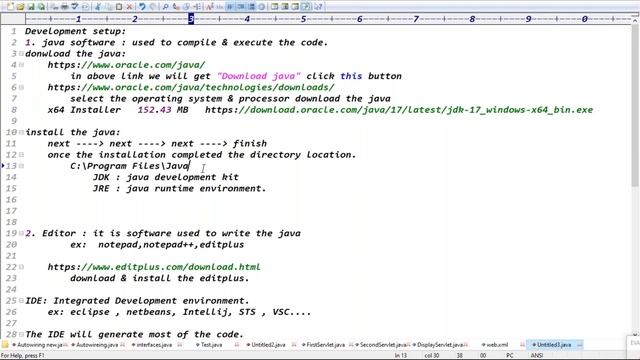Image resolution: width=640 pixels, height=360 pixels.
Task: Delete selection using the red X icon
Action: (129, 7)
